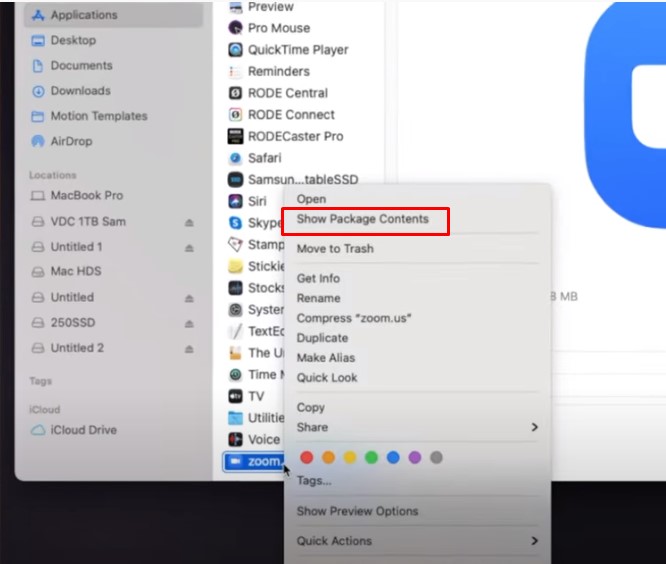The image size is (666, 564).
Task: Select the Samsung PortableSSD app icon
Action: coord(235,180)
